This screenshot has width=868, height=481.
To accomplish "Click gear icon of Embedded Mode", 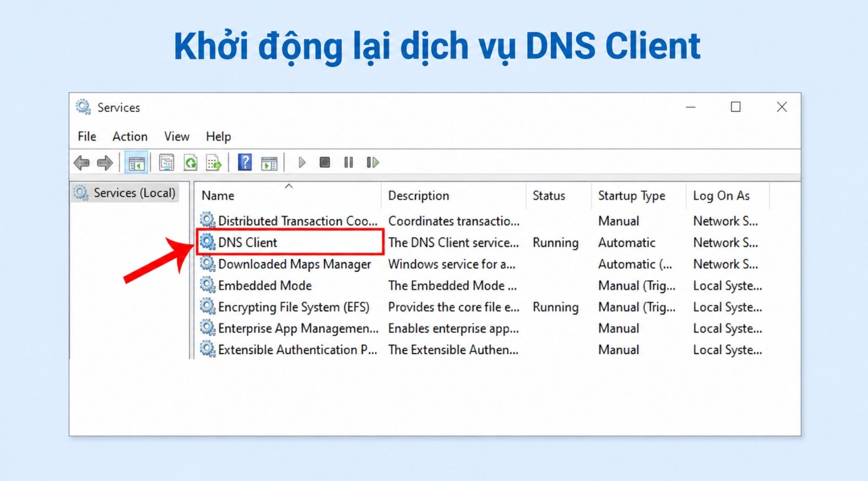I will pos(207,284).
